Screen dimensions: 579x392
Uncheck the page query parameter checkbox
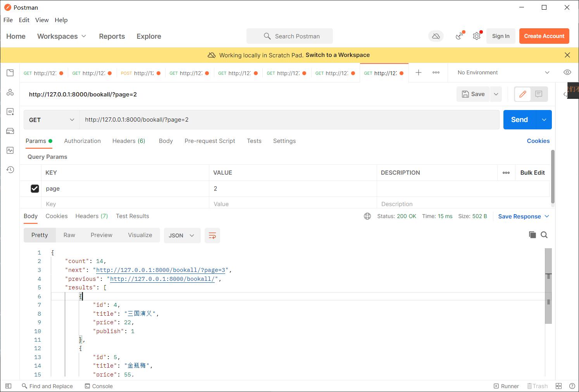point(35,189)
